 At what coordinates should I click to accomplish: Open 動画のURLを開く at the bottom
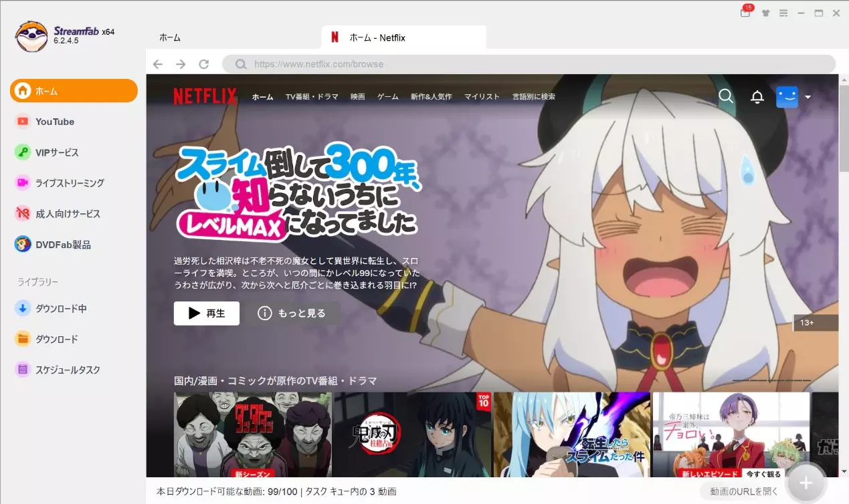(x=743, y=491)
